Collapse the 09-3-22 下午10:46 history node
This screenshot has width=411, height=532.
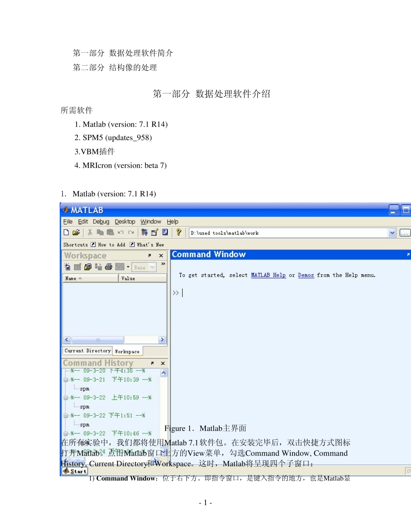click(x=66, y=433)
